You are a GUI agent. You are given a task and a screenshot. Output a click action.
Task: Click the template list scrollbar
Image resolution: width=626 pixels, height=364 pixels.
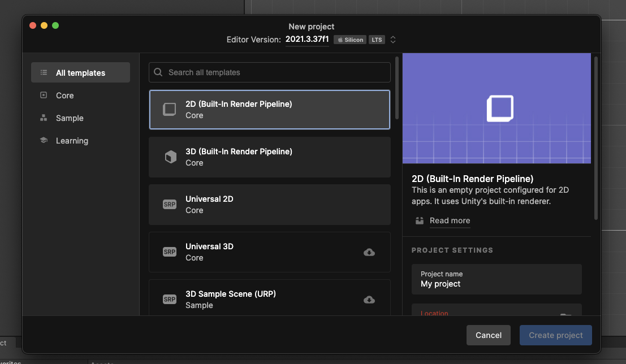pyautogui.click(x=397, y=88)
